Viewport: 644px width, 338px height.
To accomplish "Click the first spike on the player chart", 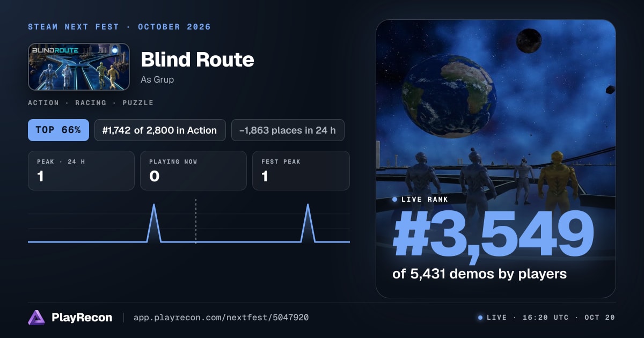I will coord(154,223).
